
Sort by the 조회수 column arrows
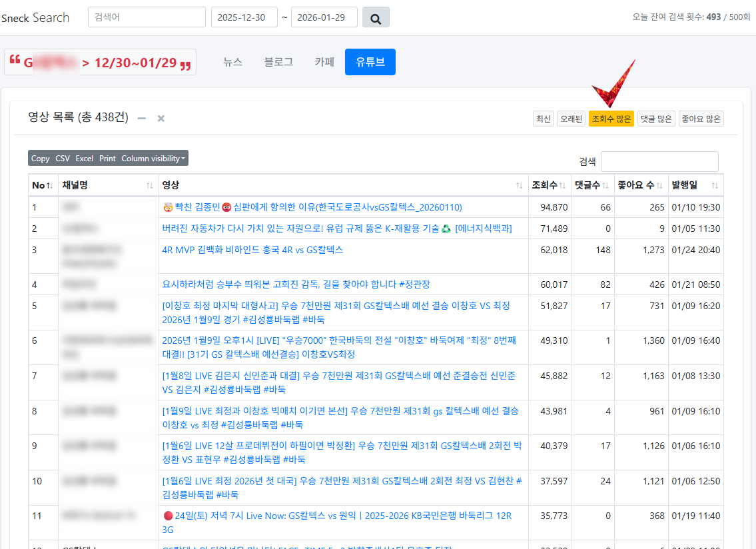564,185
